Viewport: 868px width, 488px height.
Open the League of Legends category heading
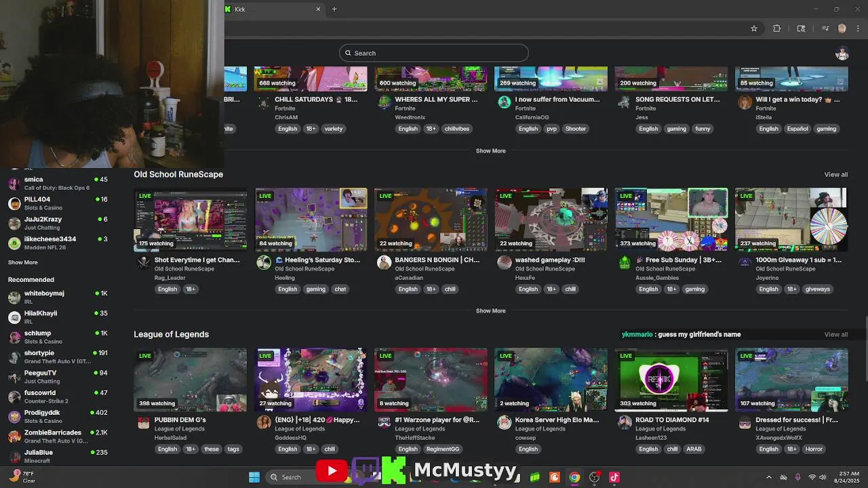[171, 334]
